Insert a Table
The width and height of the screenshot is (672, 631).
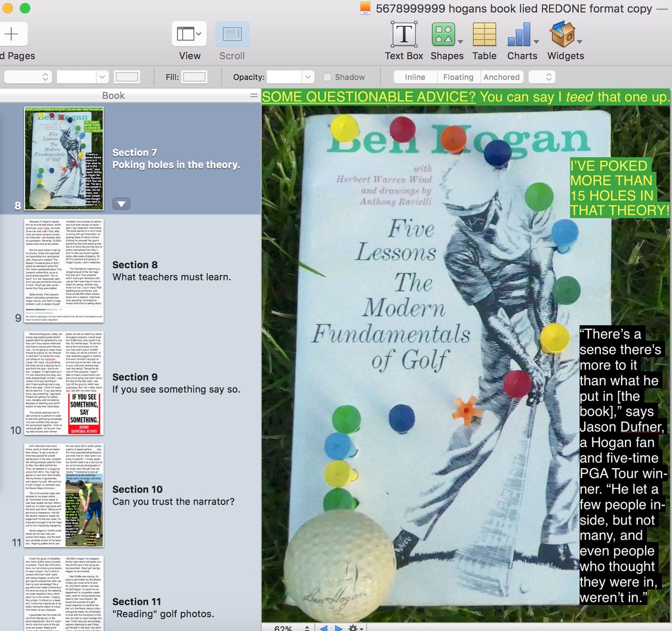(484, 35)
